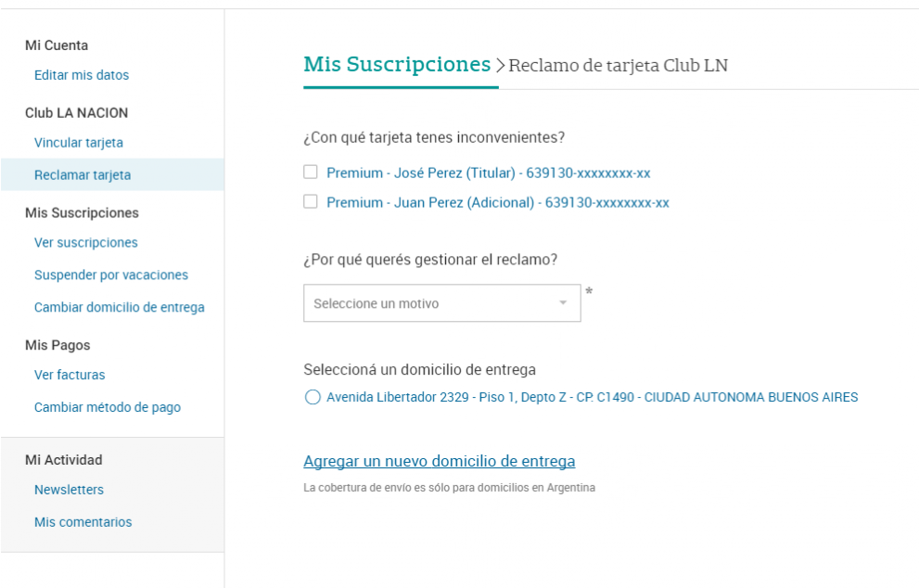Open 'Cambiar domicilio de entrega' sidebar link
The image size is (919, 588).
(x=119, y=307)
